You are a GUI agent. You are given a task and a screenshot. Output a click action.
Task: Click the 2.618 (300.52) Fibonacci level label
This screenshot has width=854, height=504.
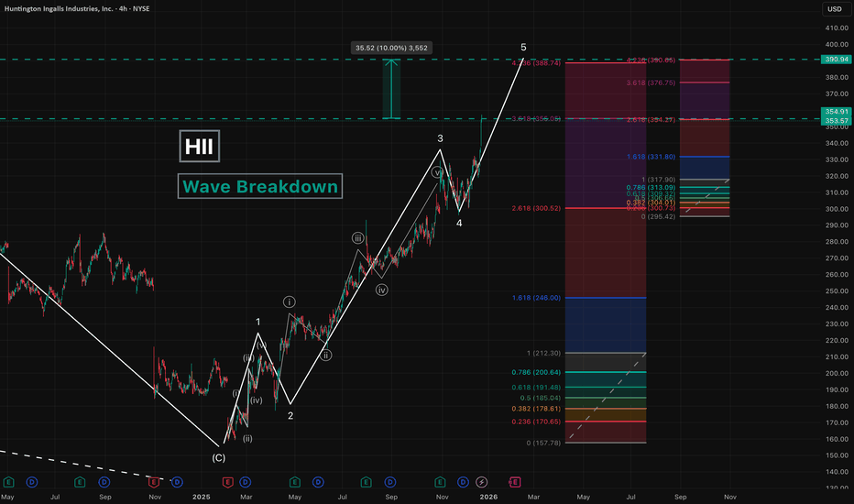tap(536, 208)
